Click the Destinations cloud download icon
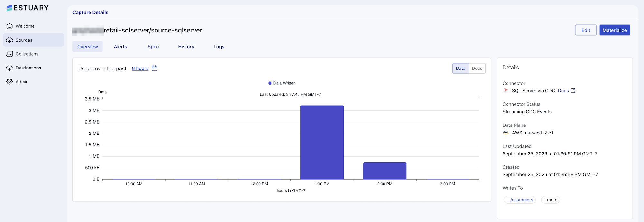The width and height of the screenshot is (644, 222). [x=10, y=68]
